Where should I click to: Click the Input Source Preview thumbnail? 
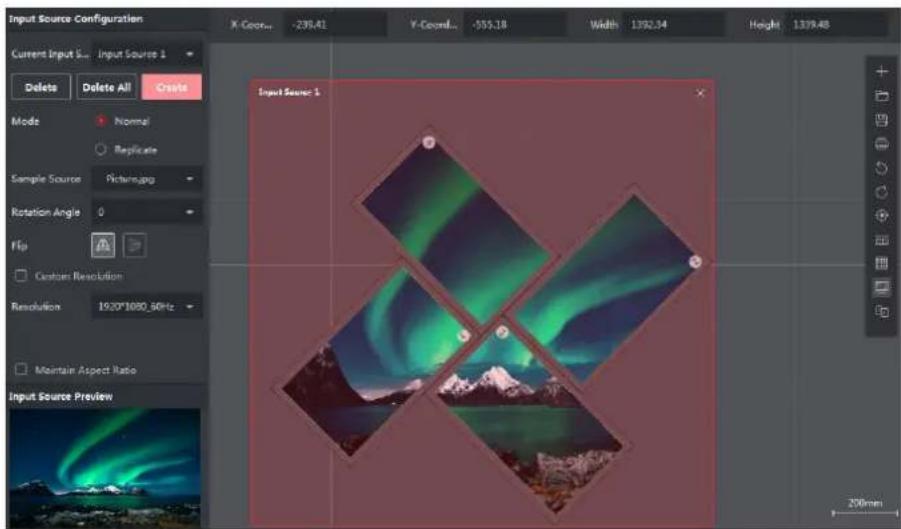[105, 468]
